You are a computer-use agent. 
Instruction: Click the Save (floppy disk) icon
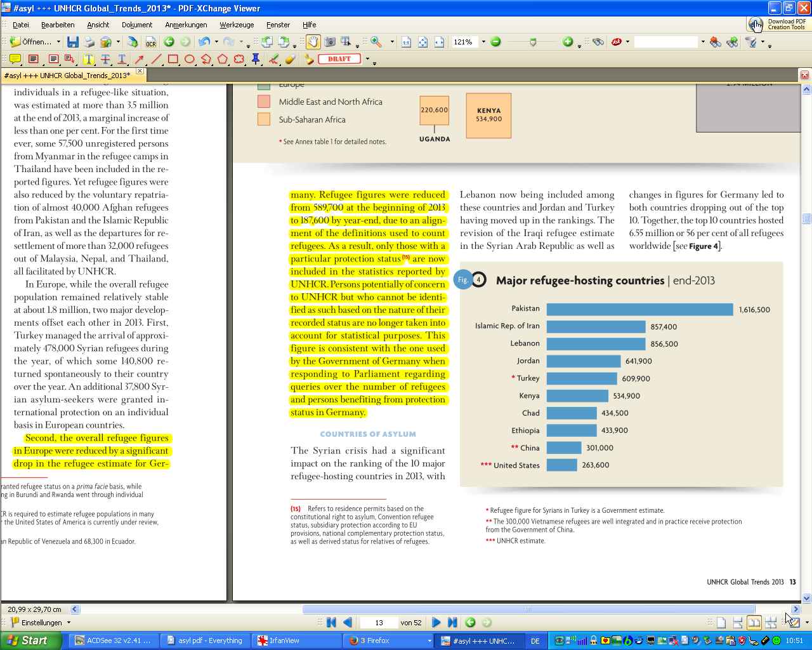pos(73,42)
